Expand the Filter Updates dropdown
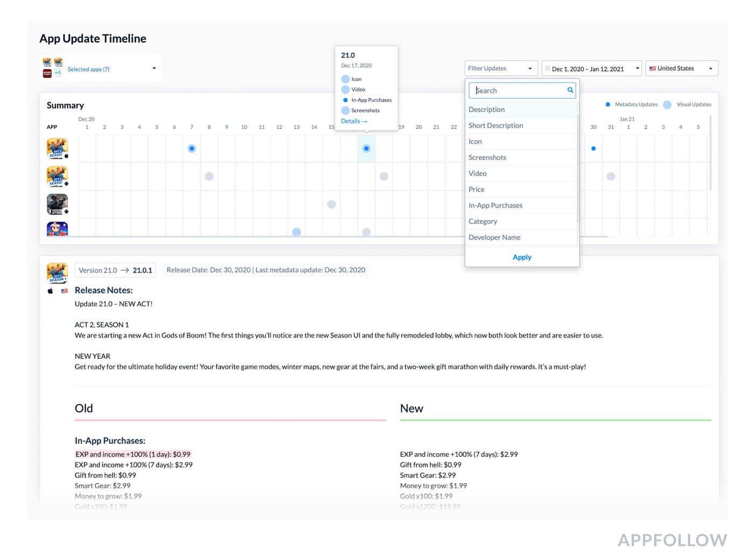Image resolution: width=755 pixels, height=560 pixels. click(x=500, y=68)
